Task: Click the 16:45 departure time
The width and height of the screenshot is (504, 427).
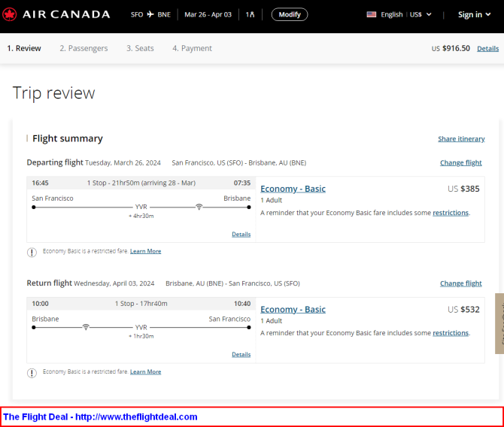Action: click(x=40, y=183)
